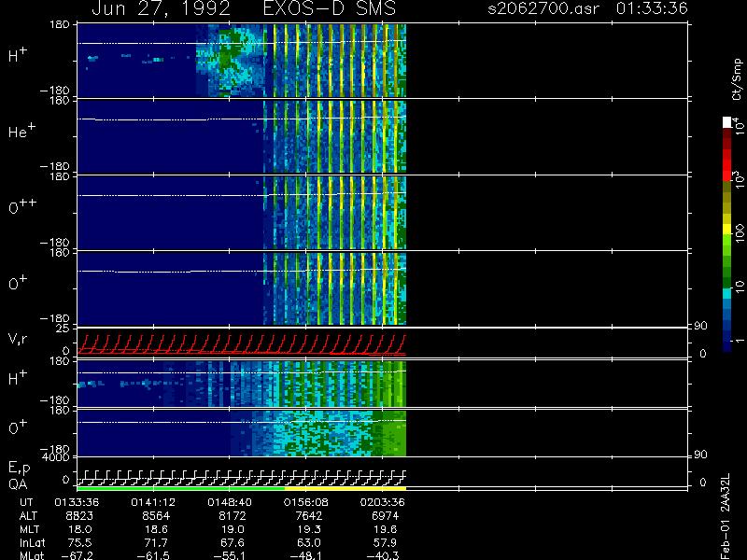
Task: Click the "ALT" row header
Action: pos(28,516)
